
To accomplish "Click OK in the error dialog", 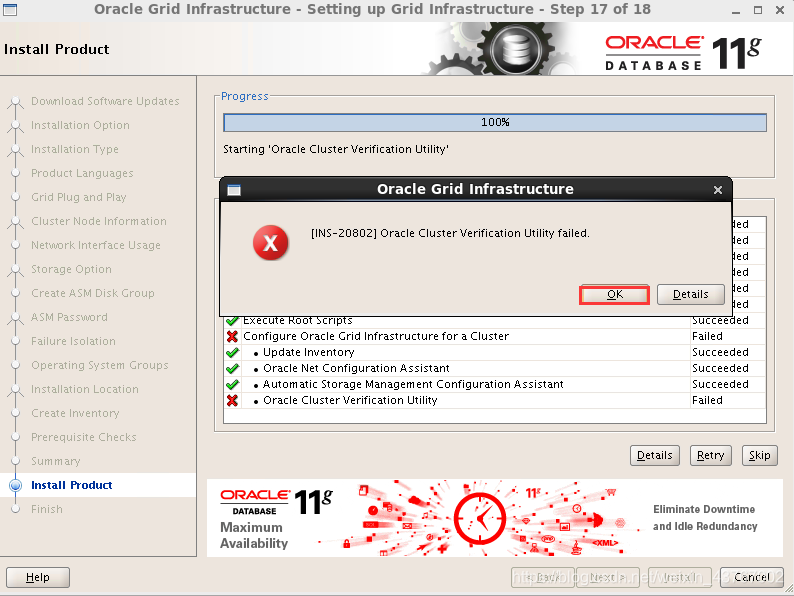I will coord(614,295).
